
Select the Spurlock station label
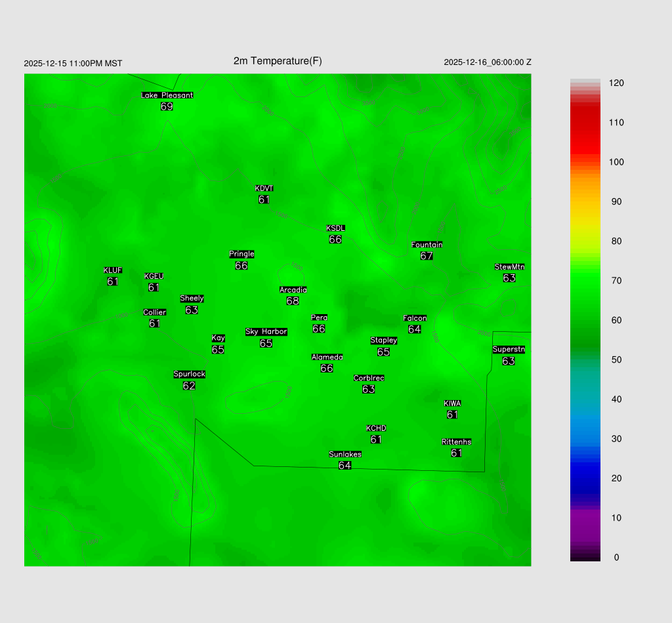pos(189,374)
